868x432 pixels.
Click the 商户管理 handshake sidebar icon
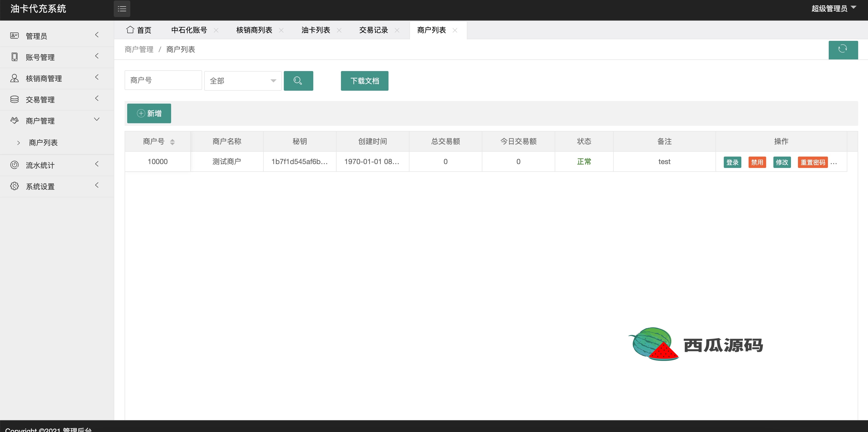(x=14, y=120)
